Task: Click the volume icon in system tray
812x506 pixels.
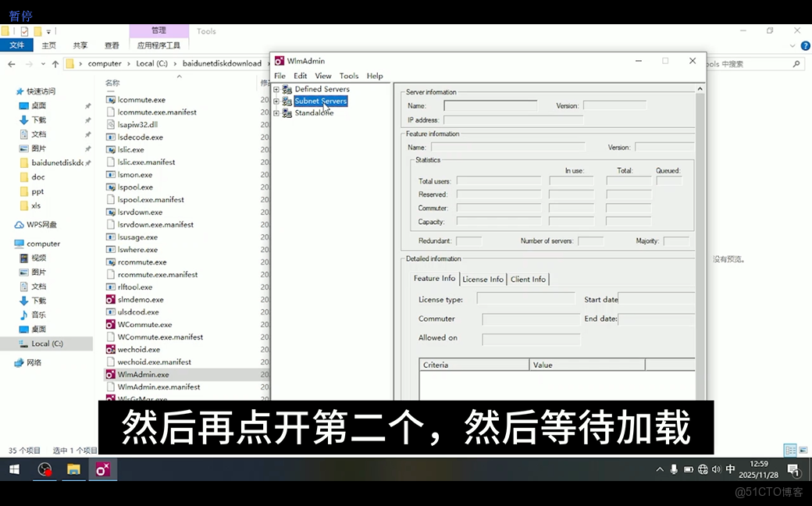Action: pos(716,470)
